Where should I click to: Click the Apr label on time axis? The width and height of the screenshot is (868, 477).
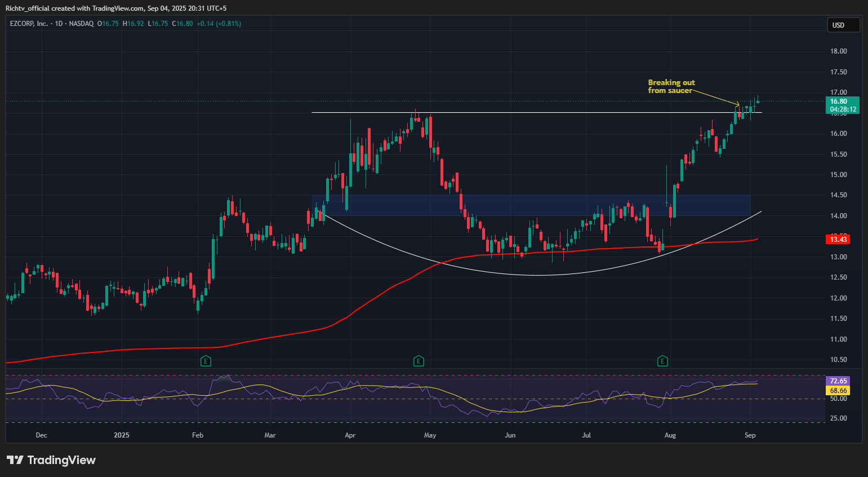tap(350, 435)
